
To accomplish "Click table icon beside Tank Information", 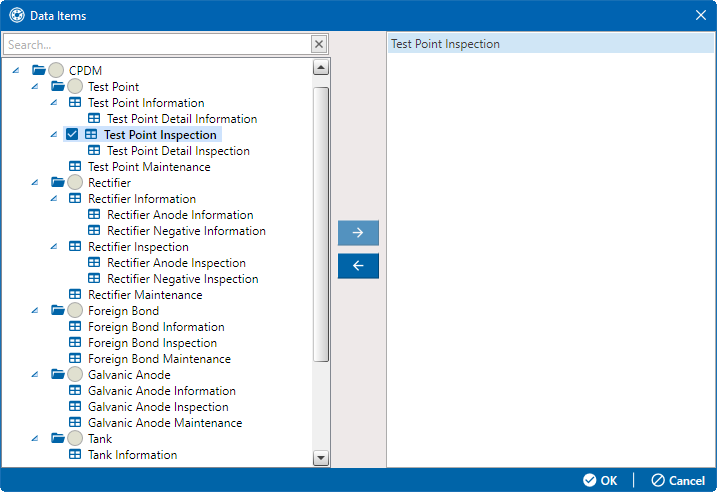I will tap(75, 454).
